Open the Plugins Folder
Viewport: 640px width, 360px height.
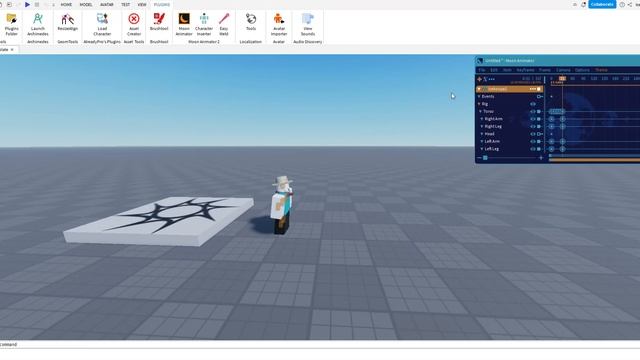coord(11,24)
